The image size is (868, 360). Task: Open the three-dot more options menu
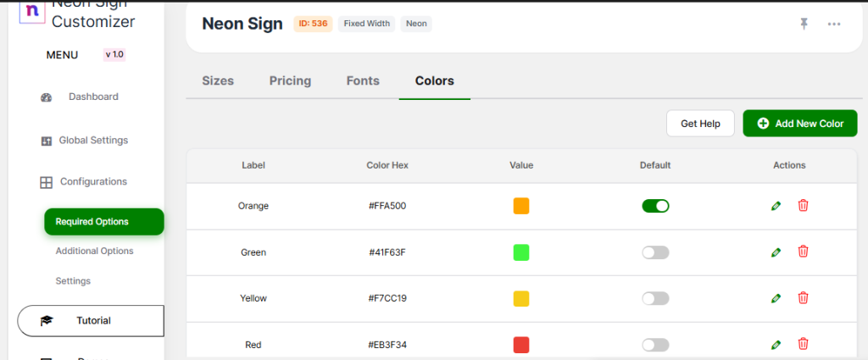point(834,24)
